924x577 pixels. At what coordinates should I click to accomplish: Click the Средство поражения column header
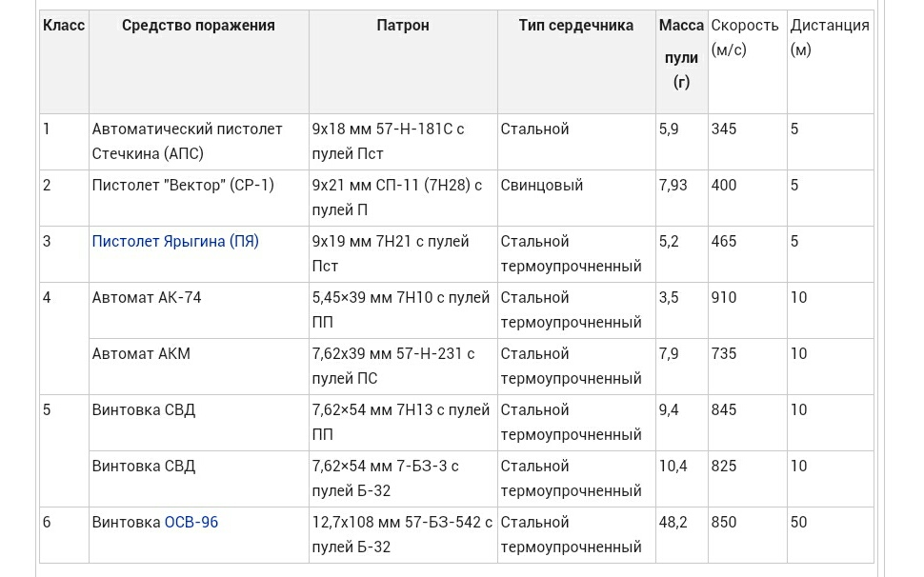click(x=198, y=26)
